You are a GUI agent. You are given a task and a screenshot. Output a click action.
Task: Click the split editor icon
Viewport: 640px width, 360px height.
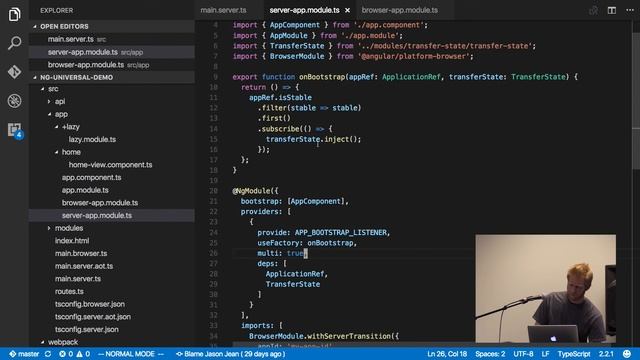pyautogui.click(x=611, y=10)
